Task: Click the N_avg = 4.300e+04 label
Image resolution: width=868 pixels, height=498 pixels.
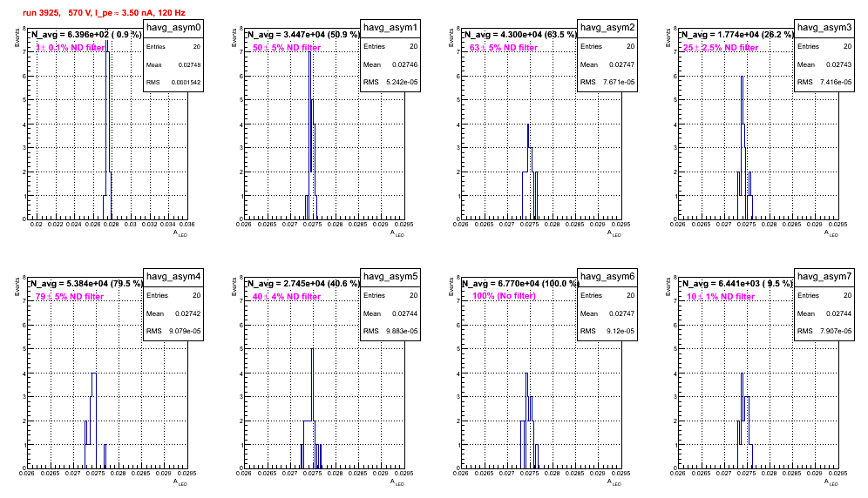Action: [x=519, y=35]
